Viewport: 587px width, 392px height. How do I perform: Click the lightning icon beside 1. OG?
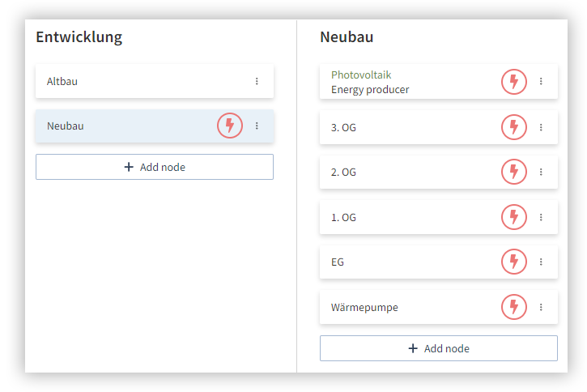coord(513,217)
